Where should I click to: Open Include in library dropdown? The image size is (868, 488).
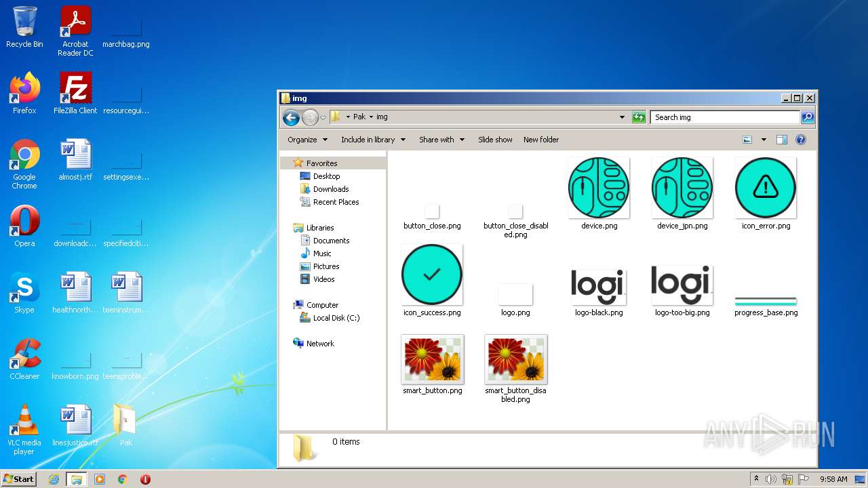(373, 140)
